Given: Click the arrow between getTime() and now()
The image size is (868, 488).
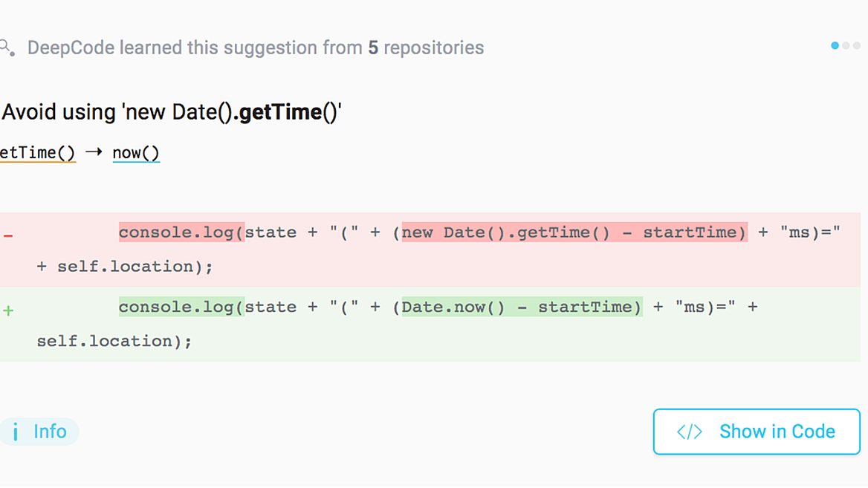Looking at the screenshot, I should [x=94, y=152].
